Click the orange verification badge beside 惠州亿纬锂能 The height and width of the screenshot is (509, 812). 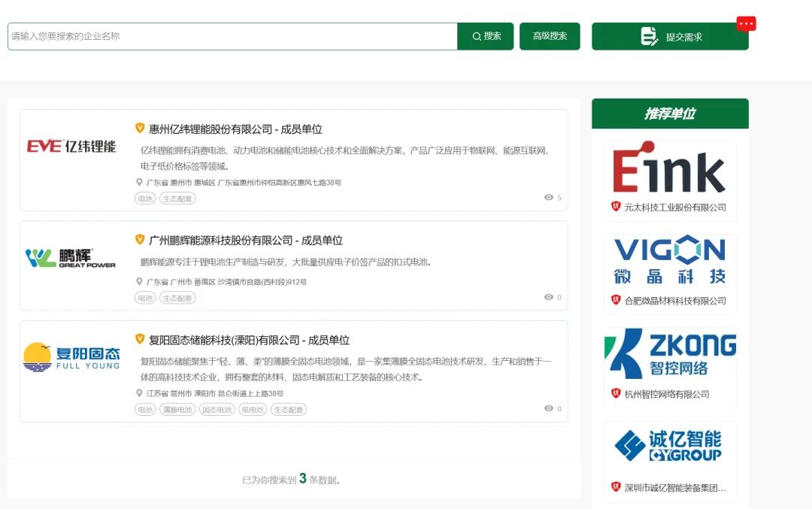(x=140, y=129)
